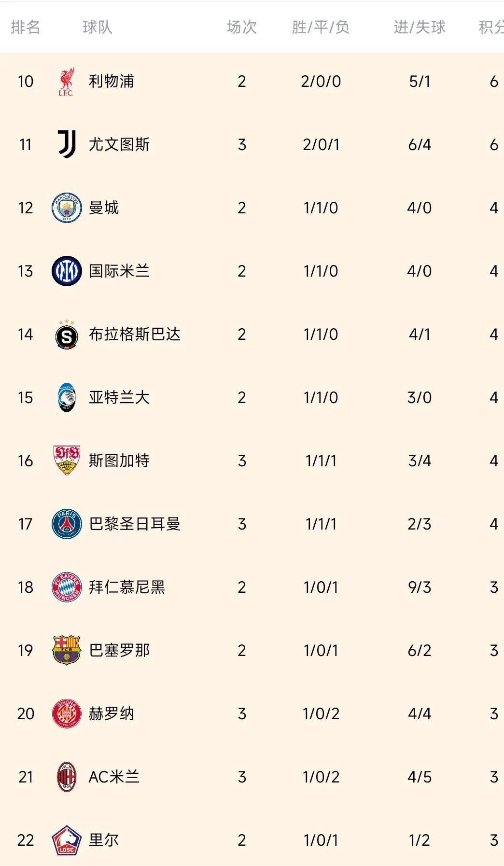Select the Sparta Prague club logo

[x=67, y=335]
